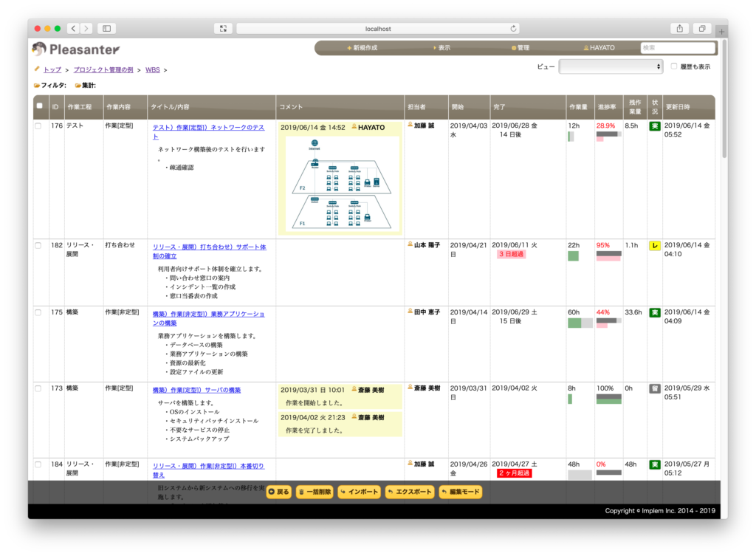Viewport: 756px width, 556px height.
Task: Click the Safari address bar showing localhost
Action: click(378, 29)
